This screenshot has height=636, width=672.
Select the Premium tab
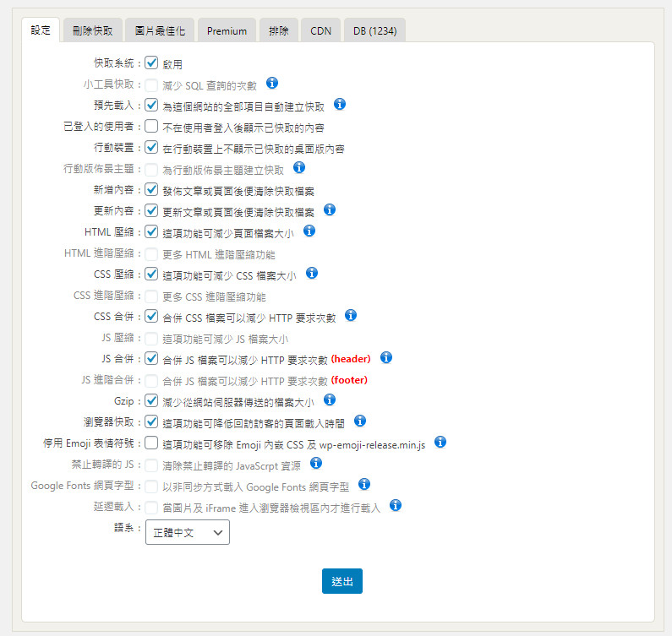pos(227,31)
